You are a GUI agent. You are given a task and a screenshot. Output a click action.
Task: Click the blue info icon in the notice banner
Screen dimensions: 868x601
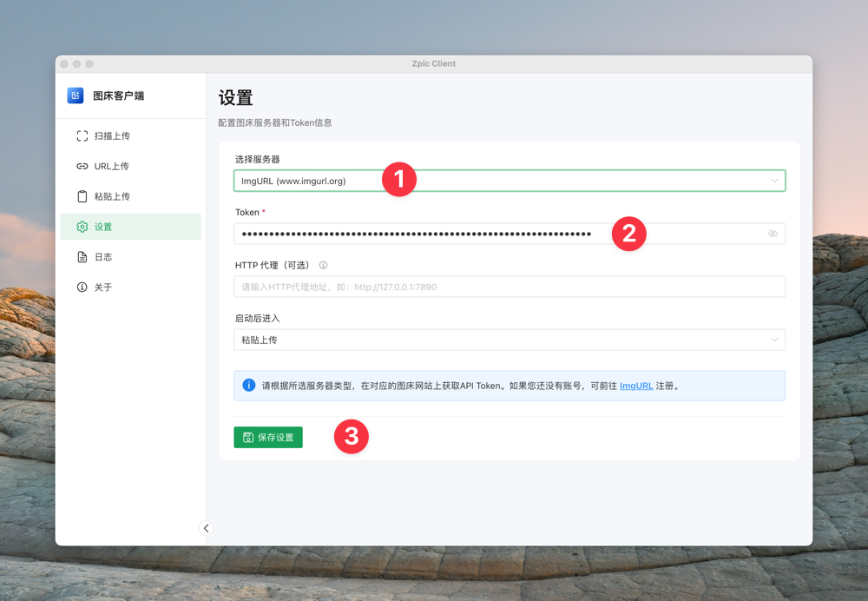click(247, 385)
